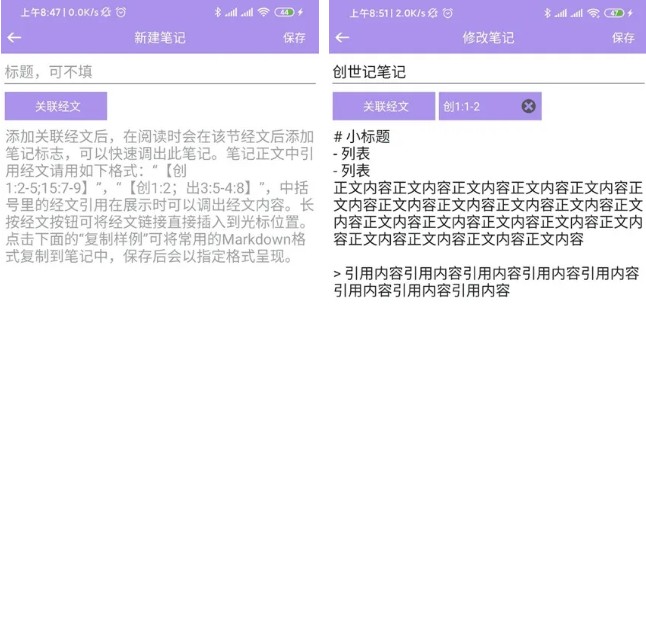646x627 pixels.
Task: Focus the 标题，可不填 title field
Action: (x=160, y=71)
